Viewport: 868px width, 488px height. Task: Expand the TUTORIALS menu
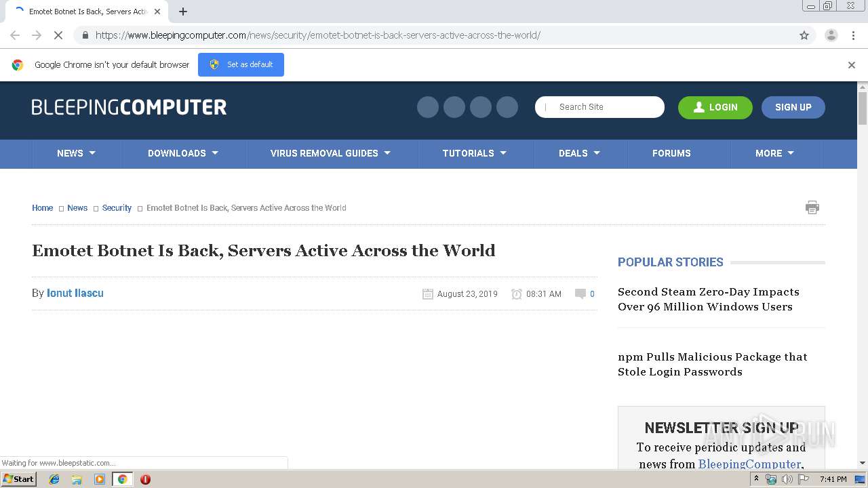[475, 153]
